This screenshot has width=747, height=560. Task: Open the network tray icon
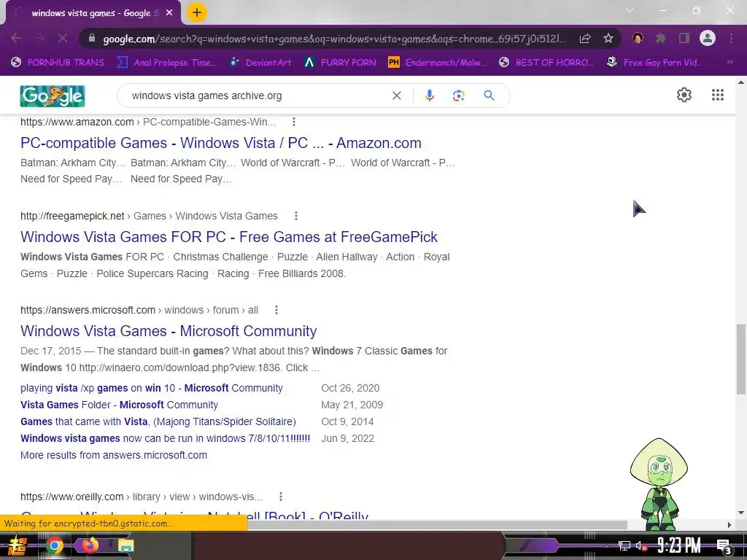coord(624,545)
